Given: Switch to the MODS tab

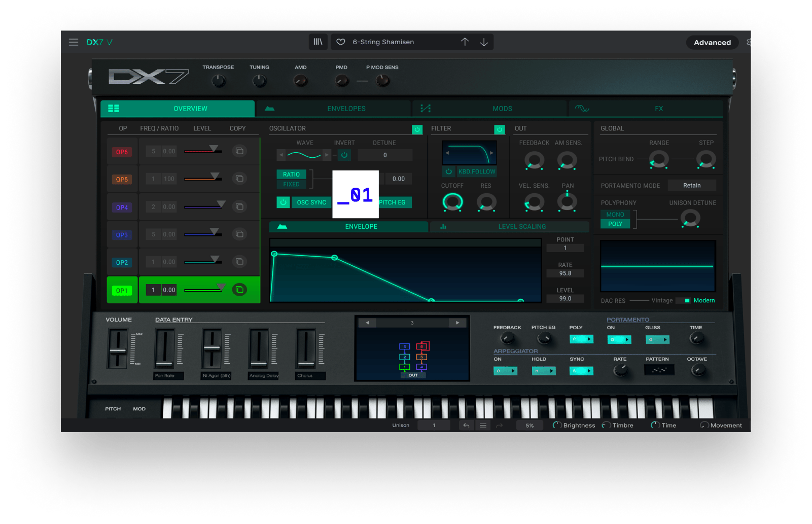Looking at the screenshot, I should point(489,109).
